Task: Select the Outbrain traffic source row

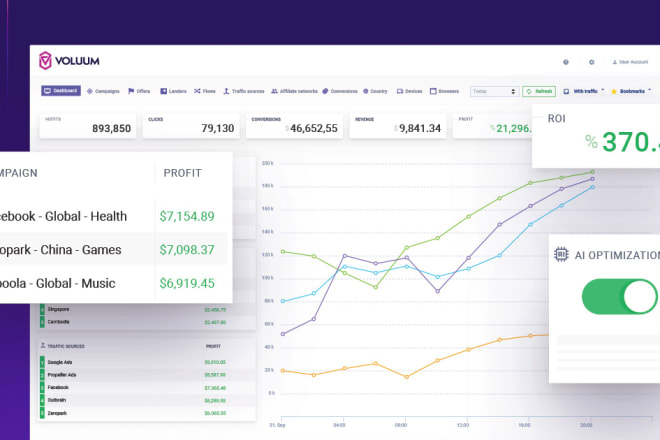Action: coord(147,400)
